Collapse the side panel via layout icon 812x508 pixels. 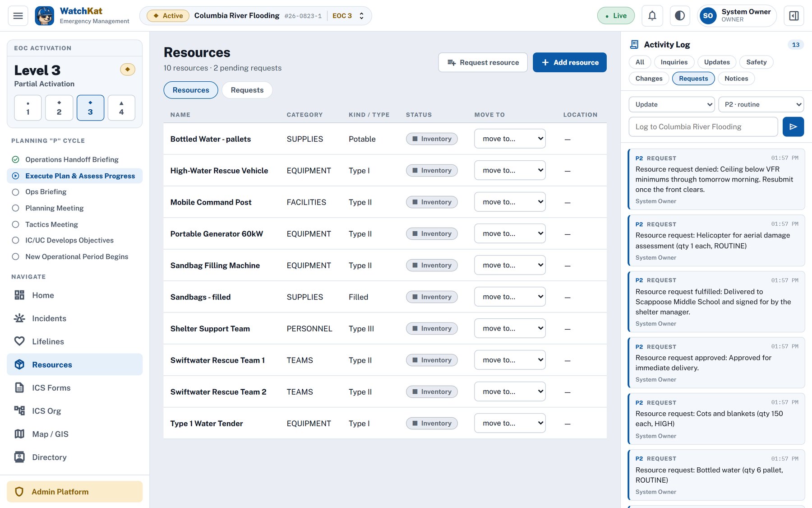tap(794, 16)
